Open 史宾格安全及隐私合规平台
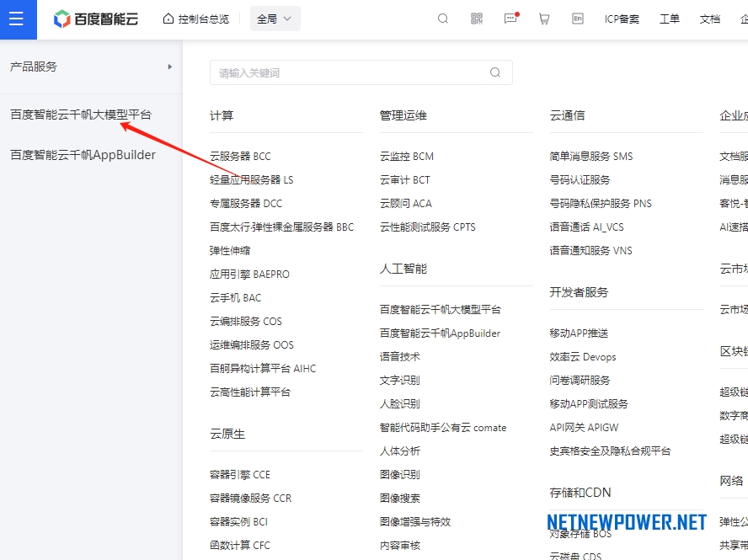This screenshot has height=560, width=748. point(611,451)
